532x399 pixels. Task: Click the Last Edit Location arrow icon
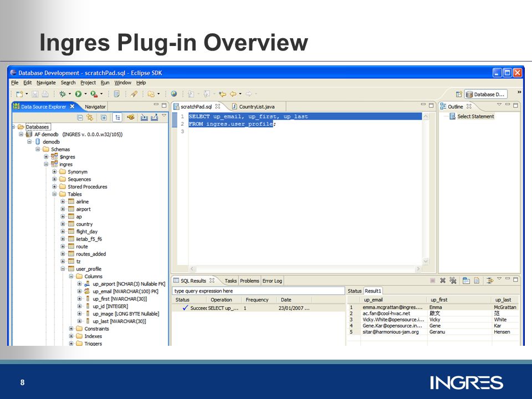click(x=222, y=94)
